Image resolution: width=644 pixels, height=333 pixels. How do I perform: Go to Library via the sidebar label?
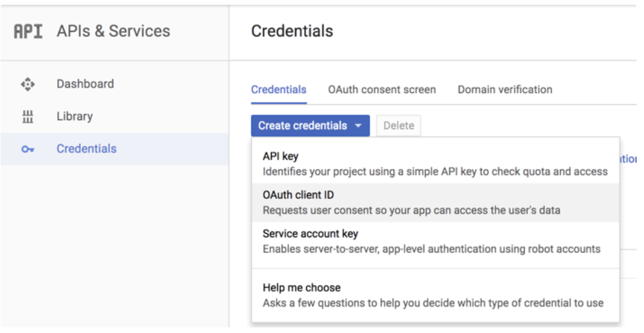[x=74, y=116]
